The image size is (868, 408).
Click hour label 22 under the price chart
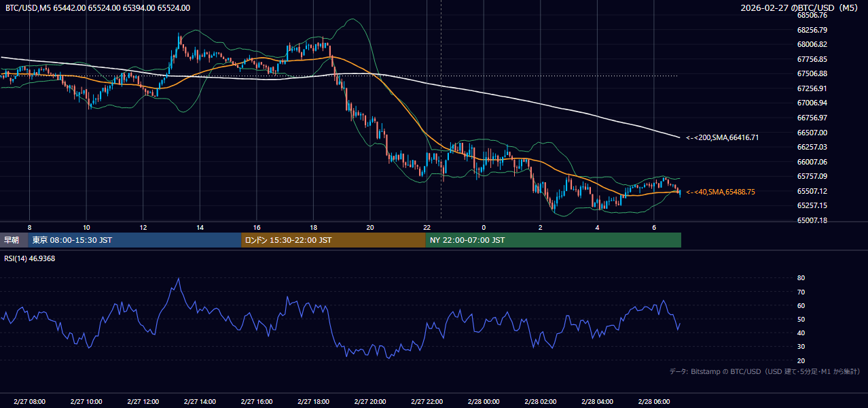point(427,227)
